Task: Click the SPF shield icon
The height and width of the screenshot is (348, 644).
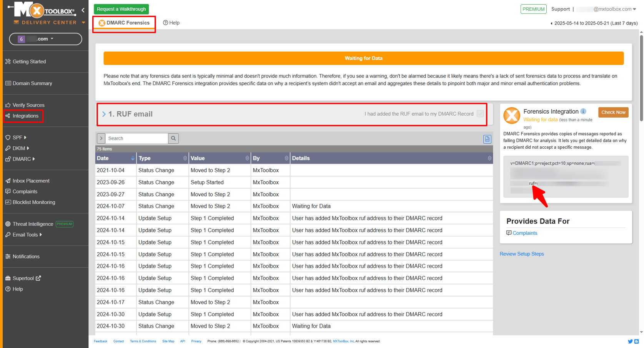Action: (8, 137)
